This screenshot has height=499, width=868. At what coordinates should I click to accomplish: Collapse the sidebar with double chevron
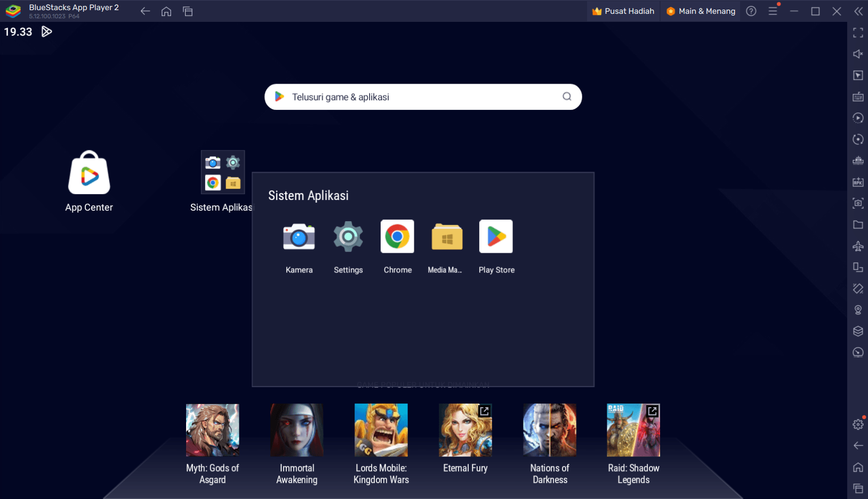(858, 11)
